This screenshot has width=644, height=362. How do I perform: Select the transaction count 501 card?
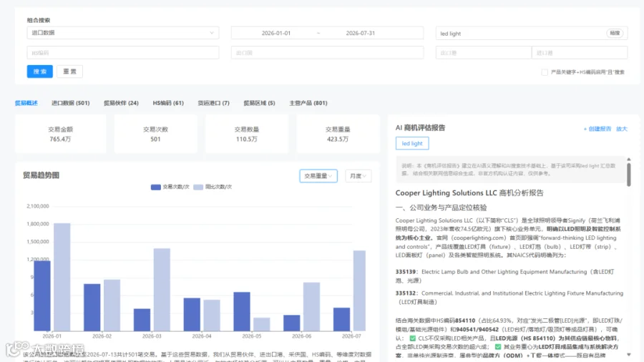click(x=156, y=134)
